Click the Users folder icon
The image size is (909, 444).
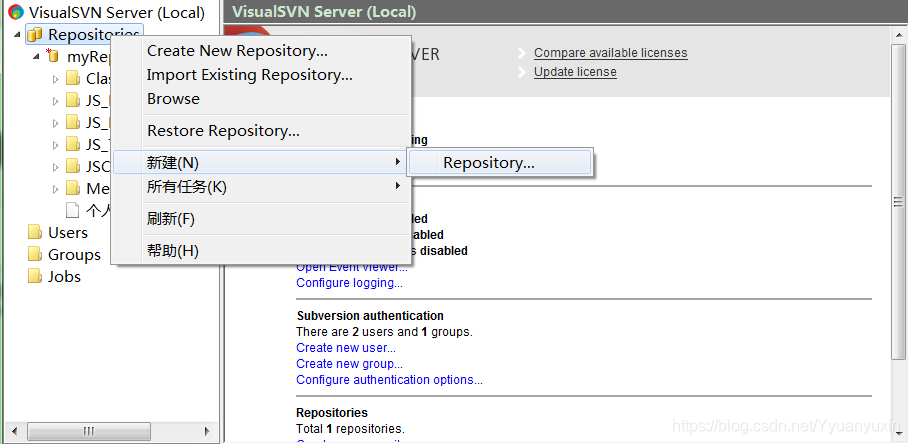35,232
